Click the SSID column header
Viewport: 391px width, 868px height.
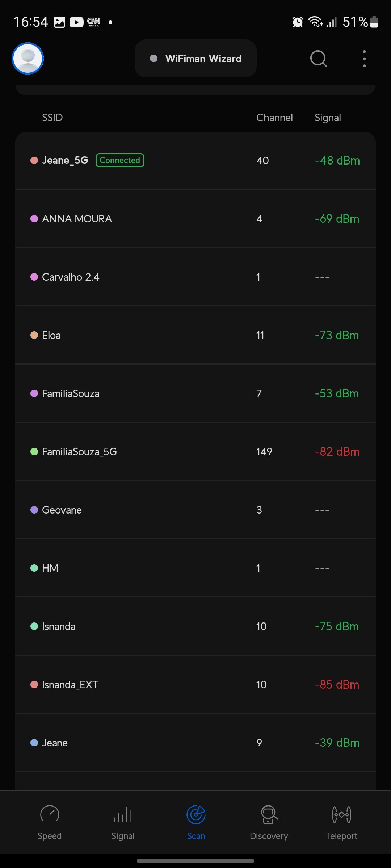52,118
